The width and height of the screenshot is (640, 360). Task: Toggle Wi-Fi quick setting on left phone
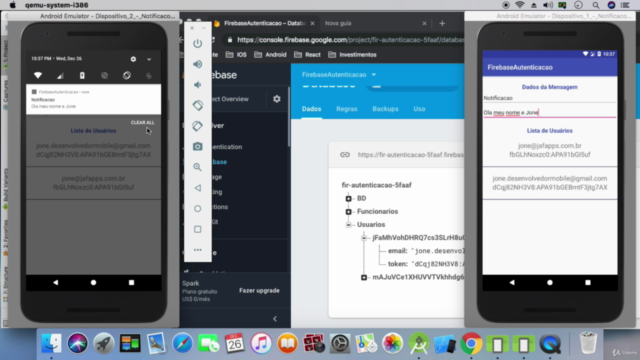pos(38,76)
